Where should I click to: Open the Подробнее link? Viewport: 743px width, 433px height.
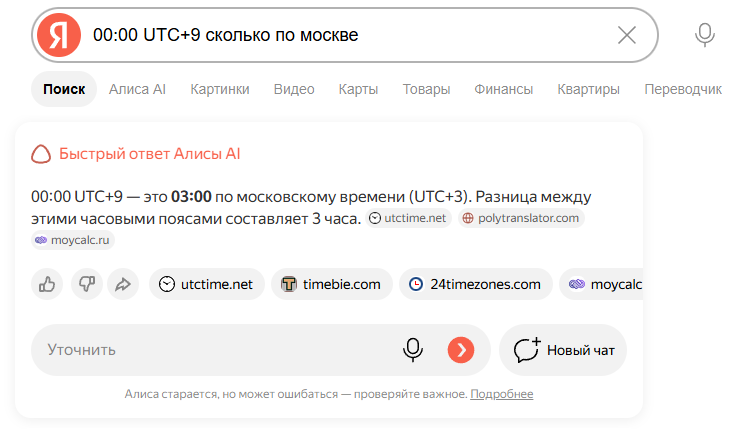[x=502, y=394]
